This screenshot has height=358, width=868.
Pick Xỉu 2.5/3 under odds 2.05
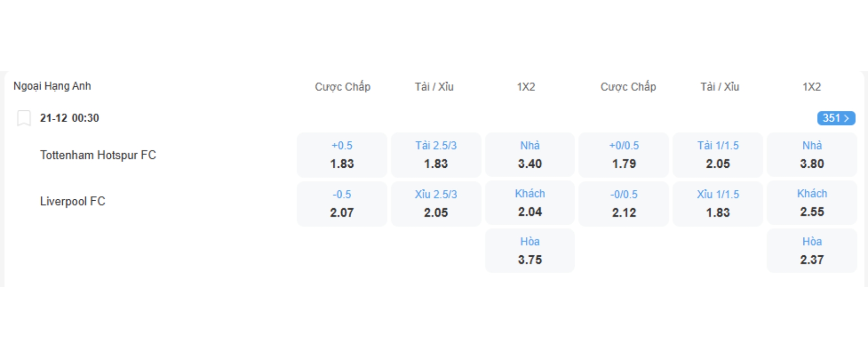coord(436,204)
